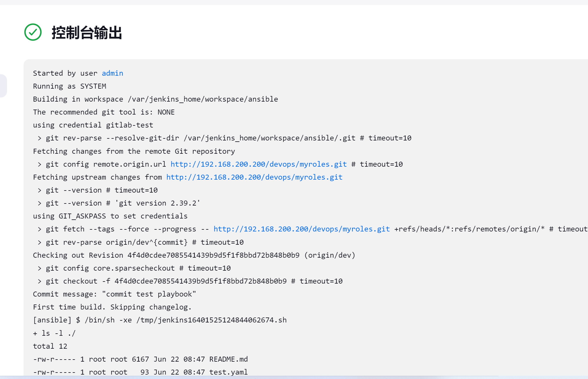Click the test.yaml file listing line
Image resolution: width=588 pixels, height=379 pixels.
140,372
